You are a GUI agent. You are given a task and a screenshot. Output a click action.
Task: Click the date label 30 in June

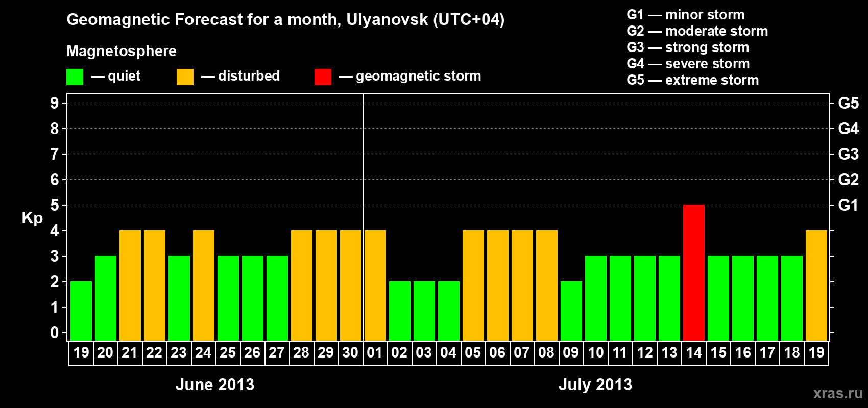tap(350, 352)
